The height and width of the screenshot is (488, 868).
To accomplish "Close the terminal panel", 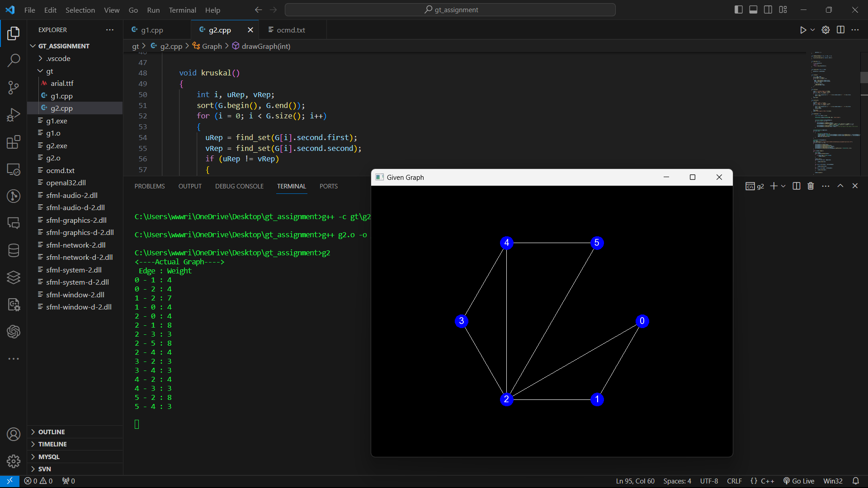I will pos(855,186).
